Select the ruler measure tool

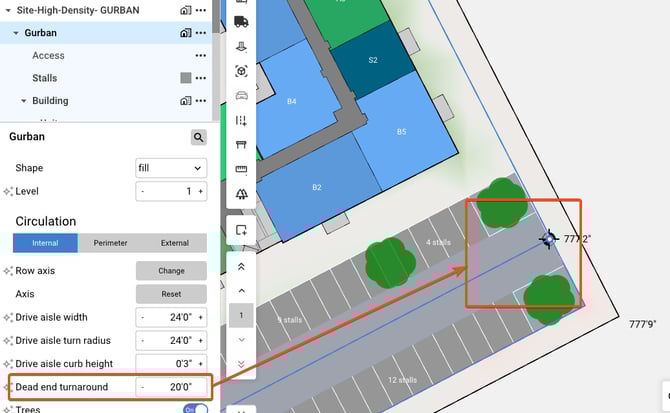(x=241, y=169)
